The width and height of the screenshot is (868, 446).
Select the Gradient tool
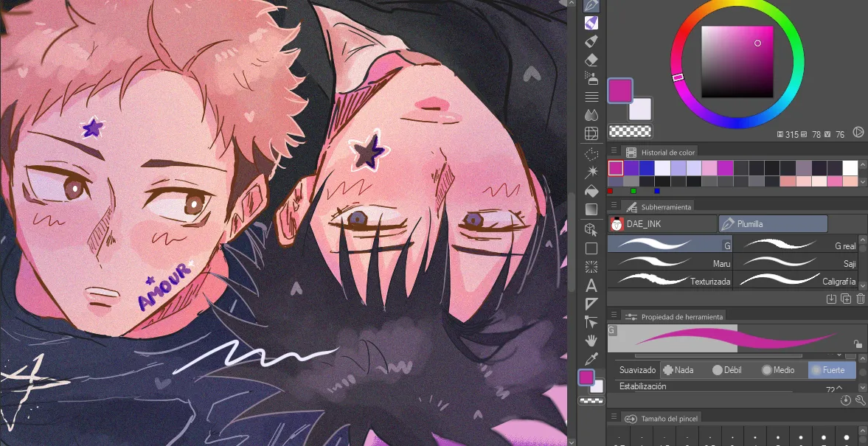pyautogui.click(x=591, y=209)
